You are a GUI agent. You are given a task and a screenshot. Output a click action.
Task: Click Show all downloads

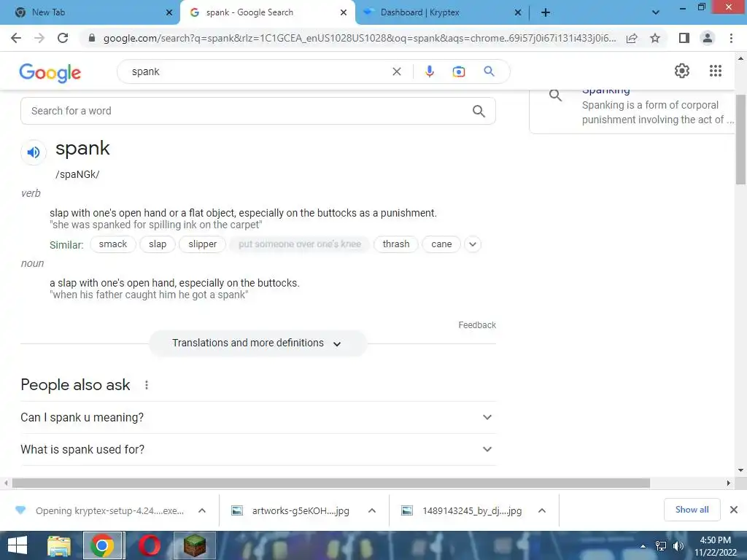point(692,510)
